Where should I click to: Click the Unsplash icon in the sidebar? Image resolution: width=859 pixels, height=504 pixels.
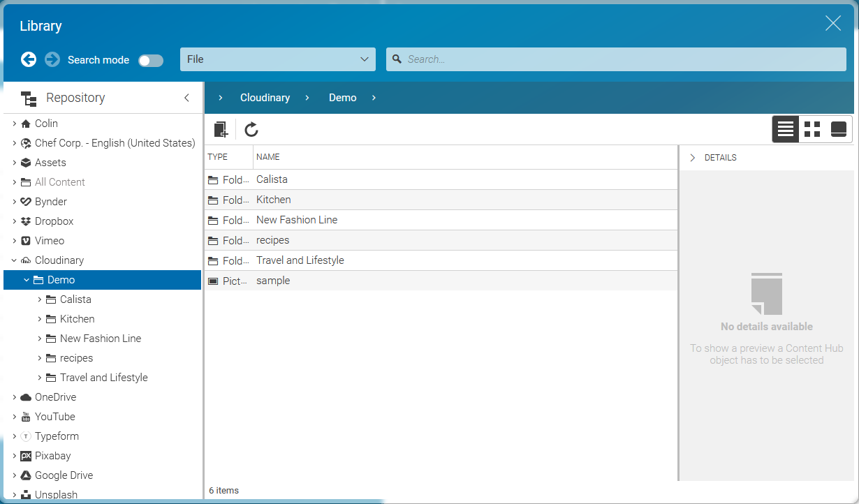(27, 494)
